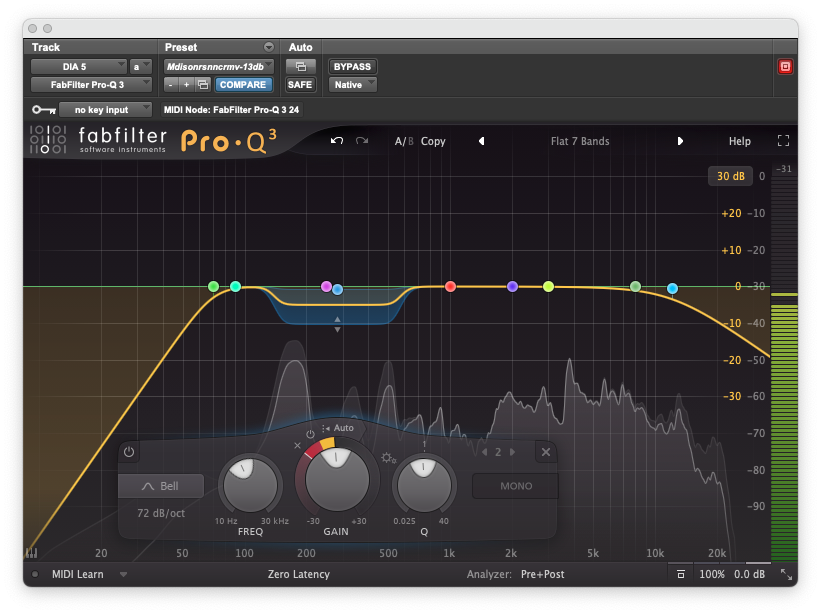
Task: Open the 72 dB/oct slope menu
Action: click(161, 513)
